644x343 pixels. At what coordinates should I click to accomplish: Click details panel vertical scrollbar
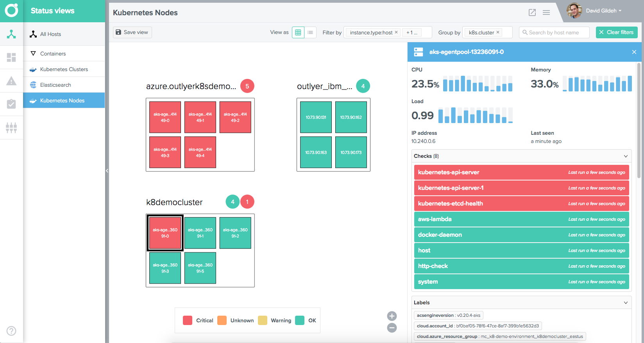639,120
